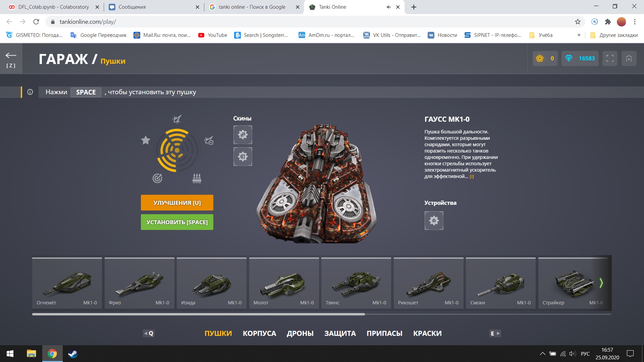
Task: Click the Gauss turret 3D preview
Action: 317,184
